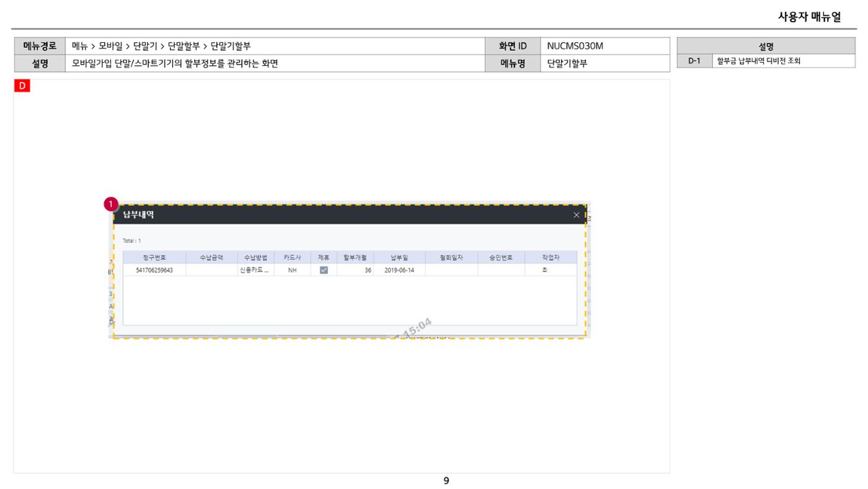Click the 승인번호 column header
The image size is (868, 489).
tap(501, 258)
